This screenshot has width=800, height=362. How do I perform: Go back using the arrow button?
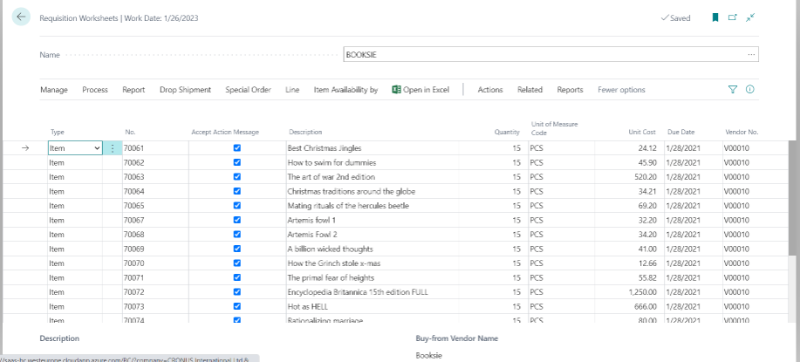(x=21, y=17)
